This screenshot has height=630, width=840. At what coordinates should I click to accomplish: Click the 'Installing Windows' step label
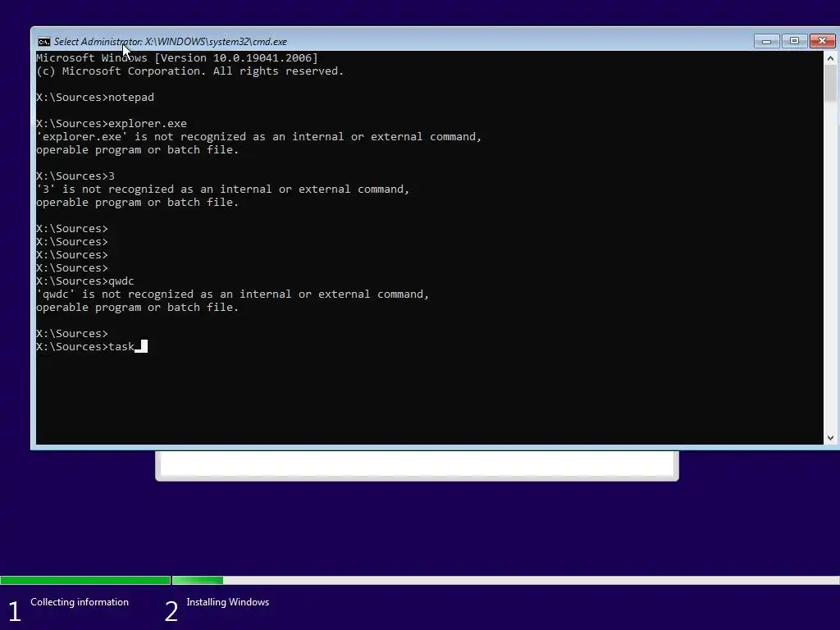(x=228, y=602)
